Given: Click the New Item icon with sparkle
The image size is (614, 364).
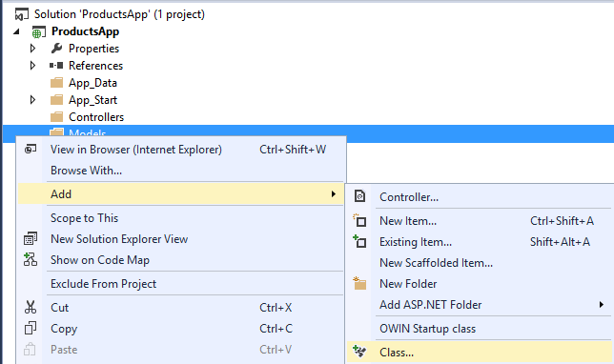Looking at the screenshot, I should click(359, 220).
